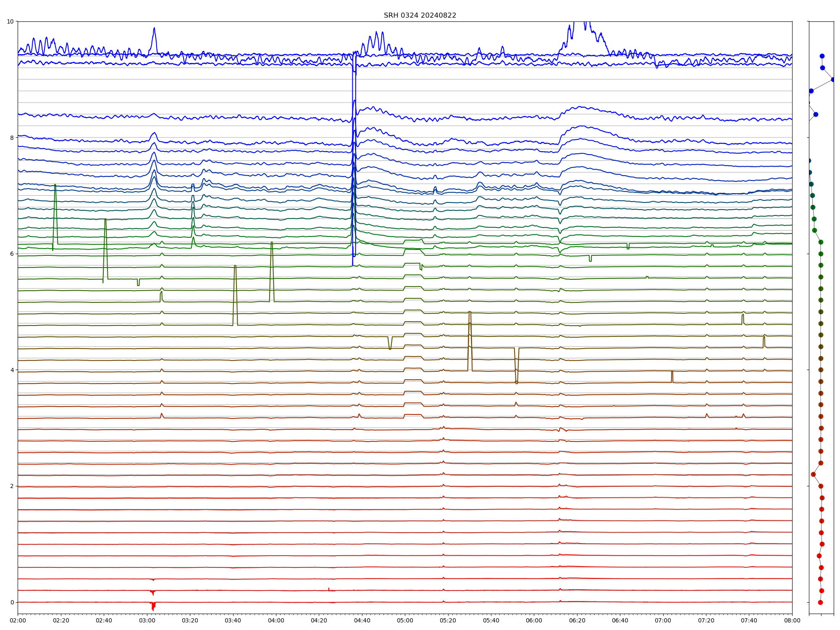The width and height of the screenshot is (840, 630).
Task: Click the blue dot at right panel's right edge
Action: 833,79
